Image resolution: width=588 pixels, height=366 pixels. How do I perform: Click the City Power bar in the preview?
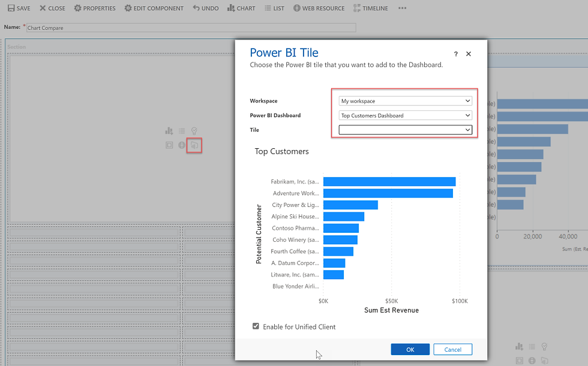pyautogui.click(x=350, y=205)
